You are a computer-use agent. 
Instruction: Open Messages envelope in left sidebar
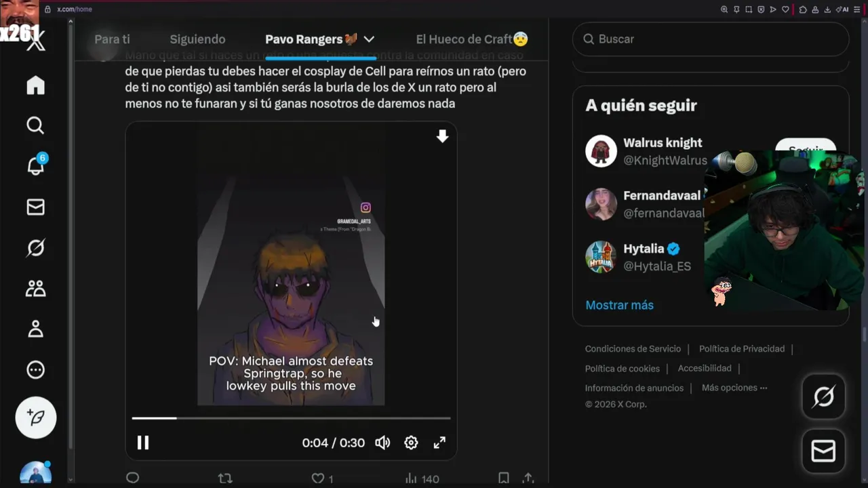point(35,207)
